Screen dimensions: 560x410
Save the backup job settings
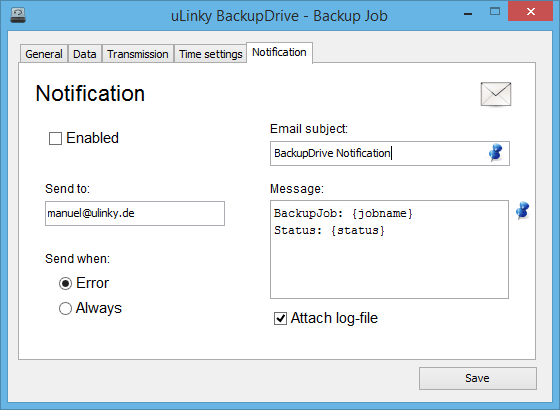coord(478,378)
